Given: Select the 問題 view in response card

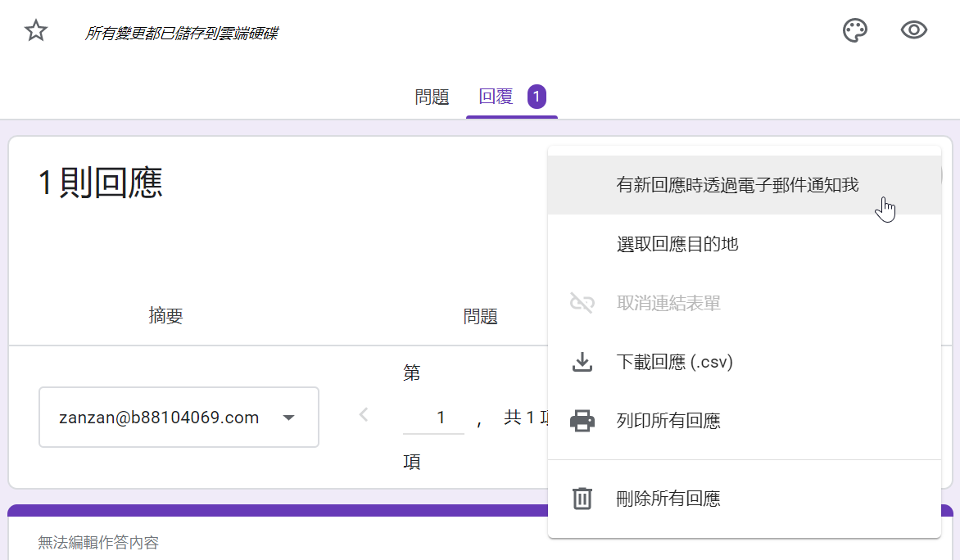Looking at the screenshot, I should click(480, 316).
